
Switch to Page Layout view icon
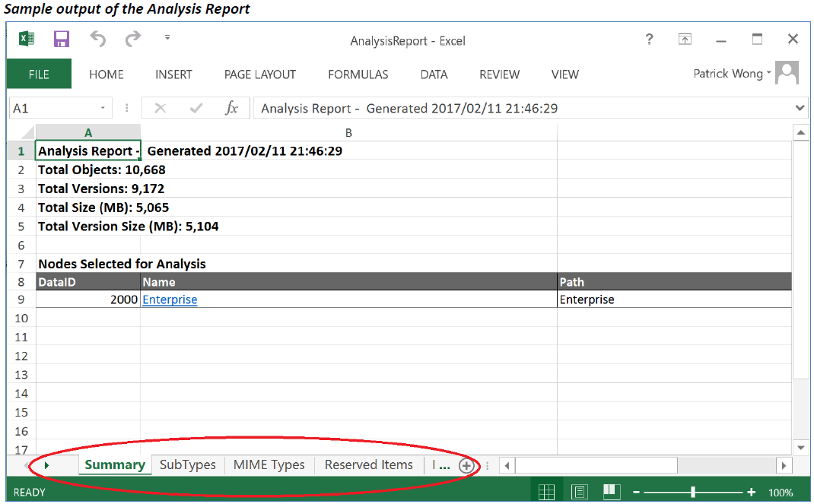[x=579, y=492]
